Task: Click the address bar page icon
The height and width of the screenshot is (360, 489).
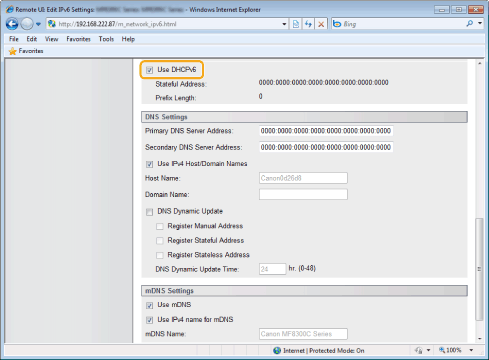Action: point(52,24)
